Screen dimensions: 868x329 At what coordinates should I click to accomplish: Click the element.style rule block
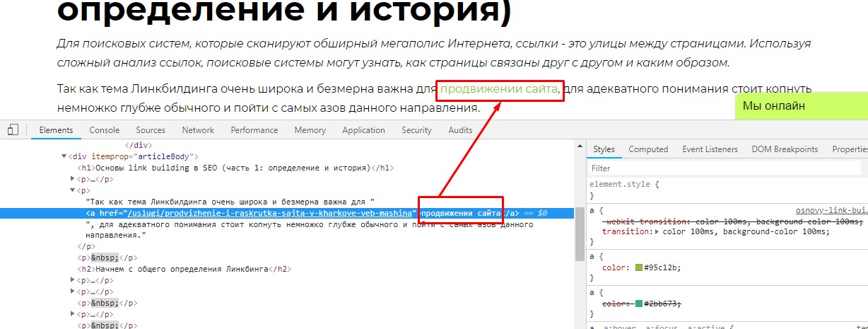[728, 189]
